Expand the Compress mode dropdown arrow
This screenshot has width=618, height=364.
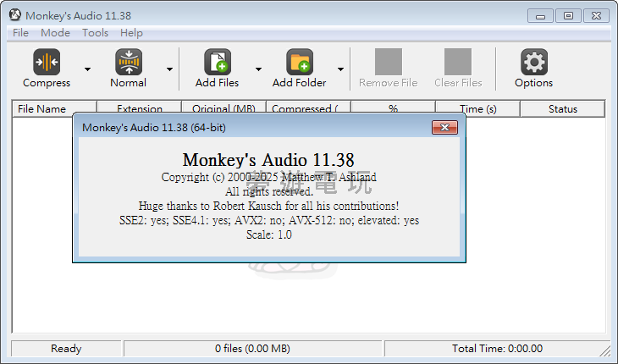[x=87, y=69]
